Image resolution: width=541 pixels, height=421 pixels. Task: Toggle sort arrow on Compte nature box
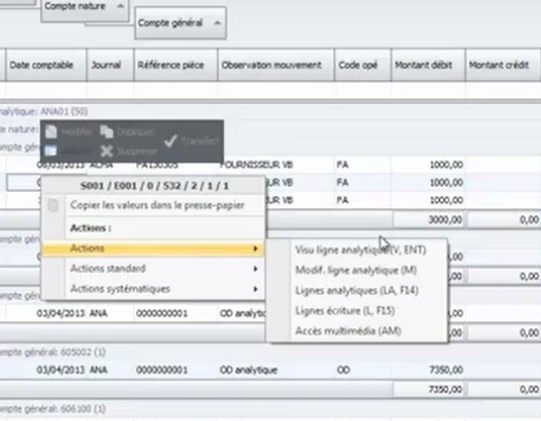click(120, 6)
